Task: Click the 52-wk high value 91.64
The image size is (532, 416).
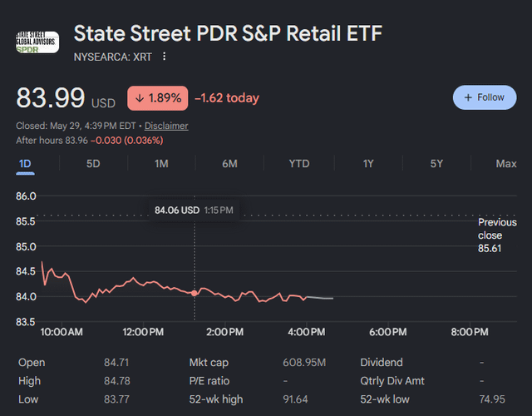Action: tap(296, 399)
